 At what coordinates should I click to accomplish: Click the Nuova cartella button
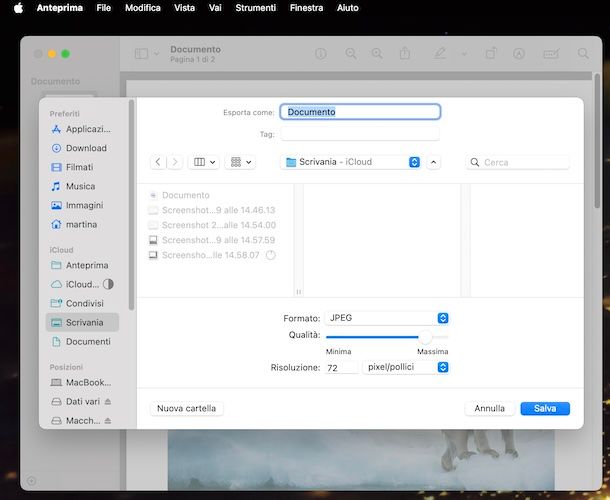click(x=186, y=408)
